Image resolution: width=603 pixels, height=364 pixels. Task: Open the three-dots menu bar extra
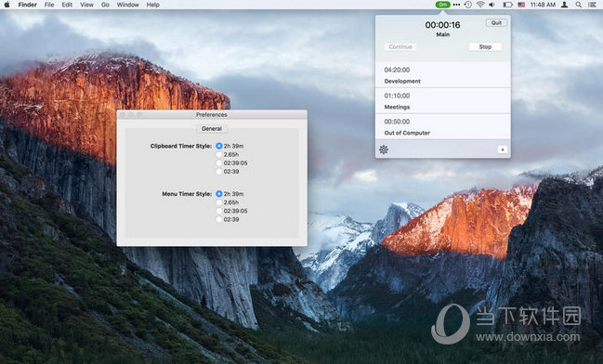pyautogui.click(x=456, y=5)
